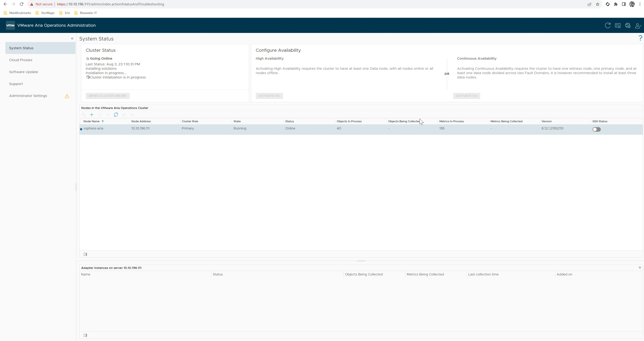
Task: Click the splitter handle above Adapter instances
Action: tap(361, 261)
